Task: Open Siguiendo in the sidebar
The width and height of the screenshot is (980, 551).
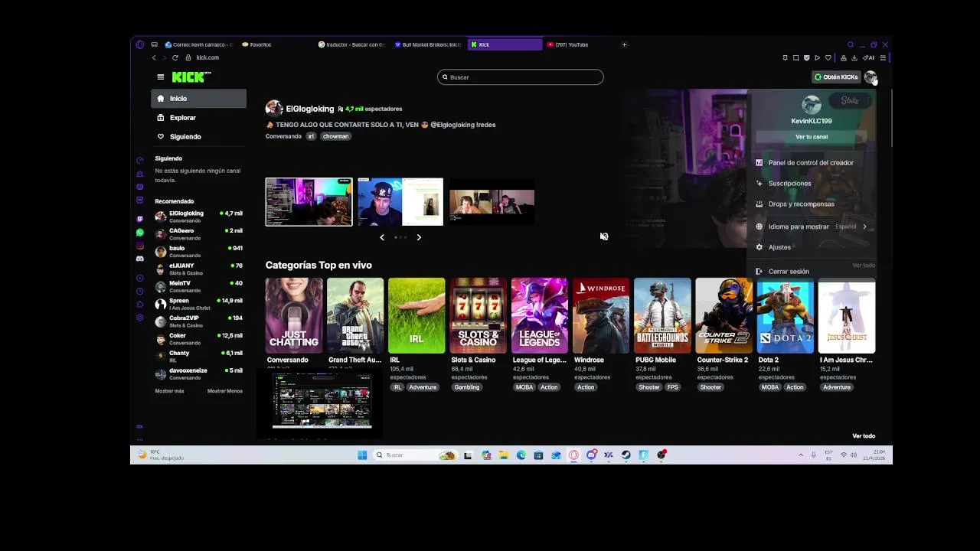Action: coord(198,137)
